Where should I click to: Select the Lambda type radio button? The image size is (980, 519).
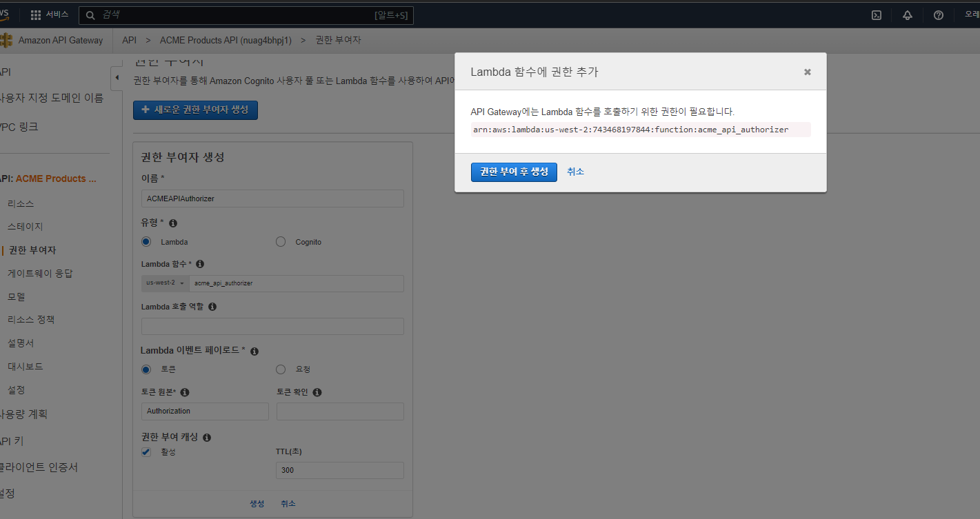(146, 242)
